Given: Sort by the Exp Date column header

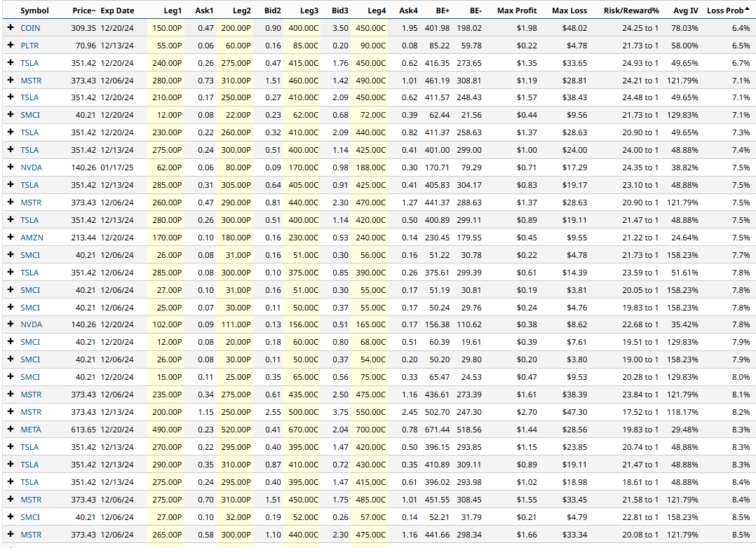Looking at the screenshot, I should [117, 11].
